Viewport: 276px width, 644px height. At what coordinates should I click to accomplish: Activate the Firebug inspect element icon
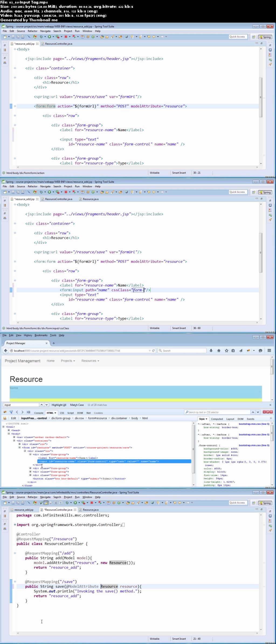point(11,412)
